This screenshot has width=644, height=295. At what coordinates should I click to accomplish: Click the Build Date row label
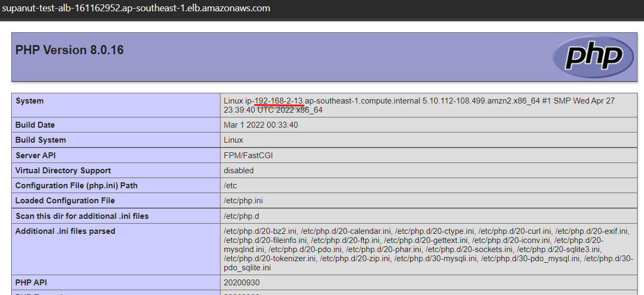coord(35,125)
